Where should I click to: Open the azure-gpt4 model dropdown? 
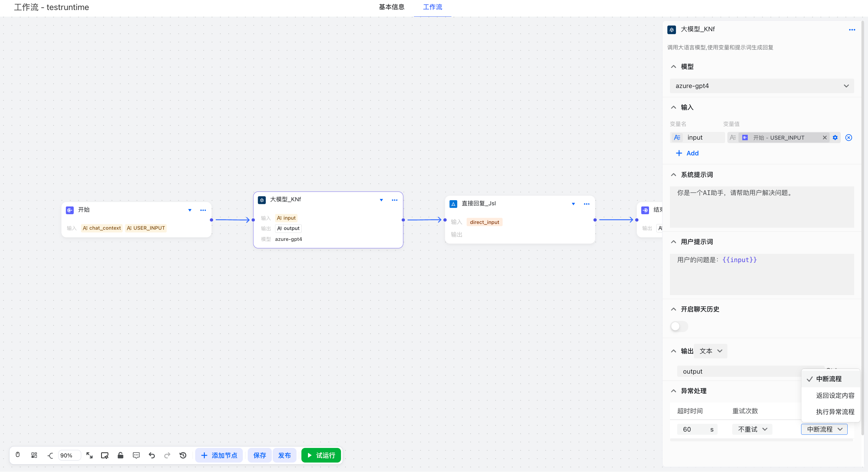[762, 86]
